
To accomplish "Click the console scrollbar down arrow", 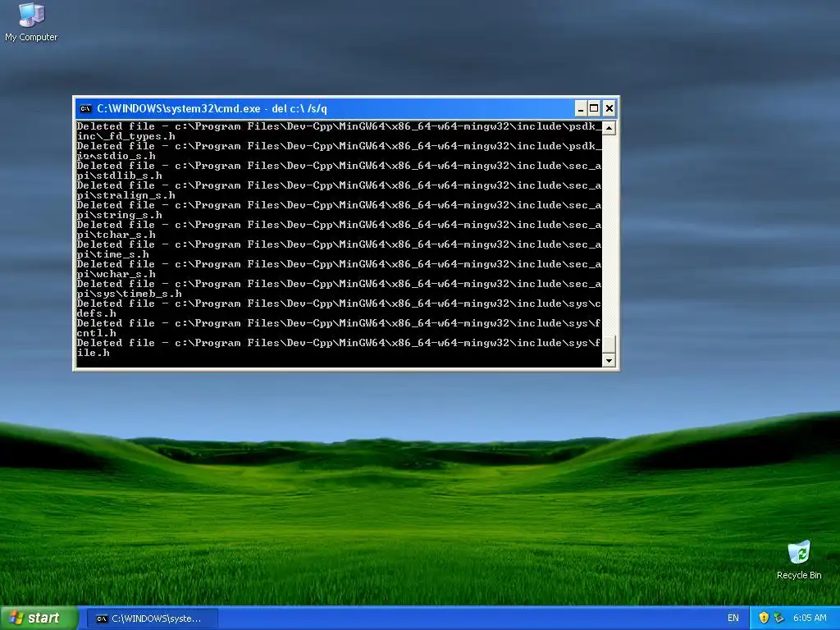I will click(609, 361).
